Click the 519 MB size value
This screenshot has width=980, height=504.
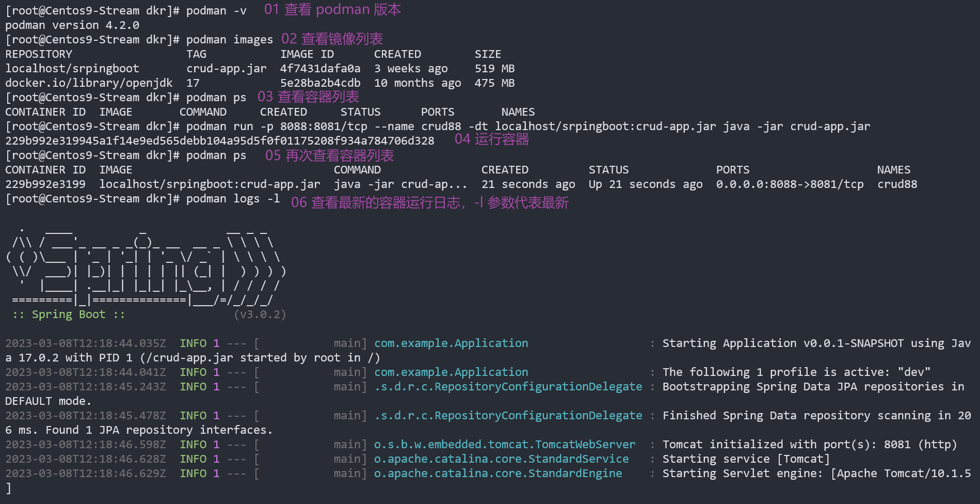tap(494, 69)
